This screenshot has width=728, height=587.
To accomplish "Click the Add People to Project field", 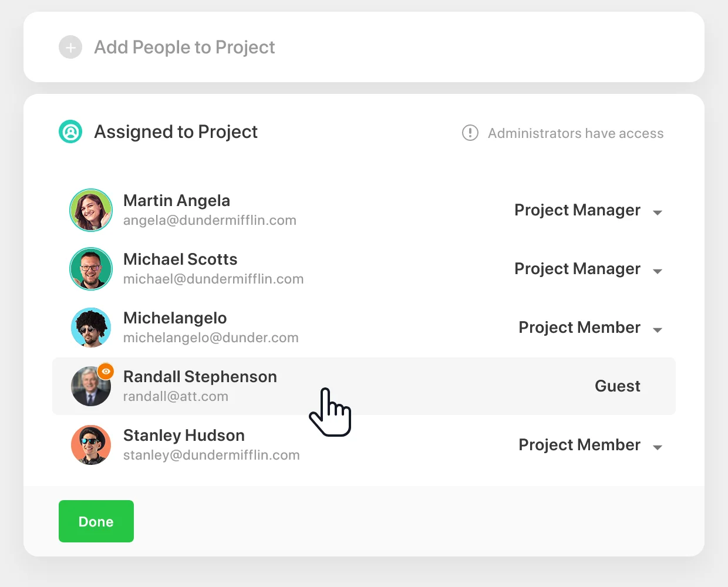I will point(184,47).
